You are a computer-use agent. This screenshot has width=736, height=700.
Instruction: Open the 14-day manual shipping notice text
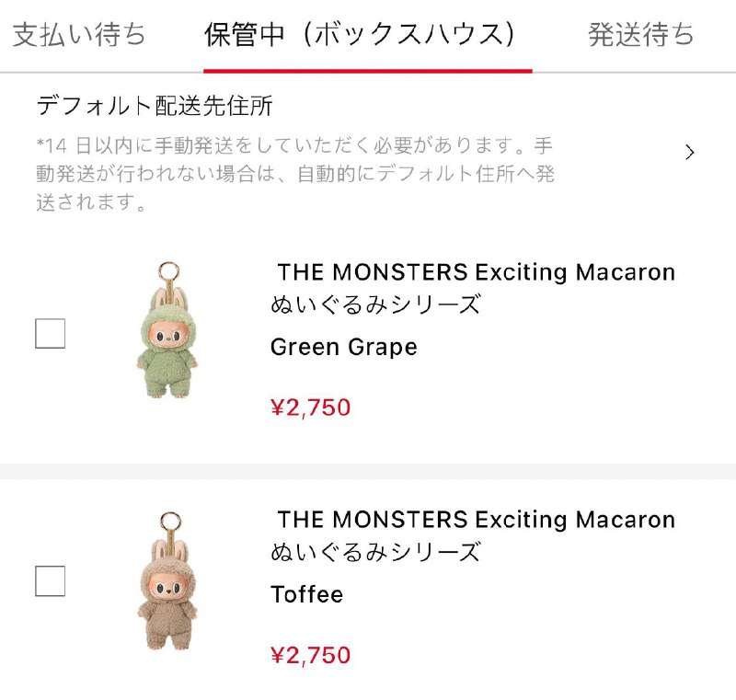294,174
